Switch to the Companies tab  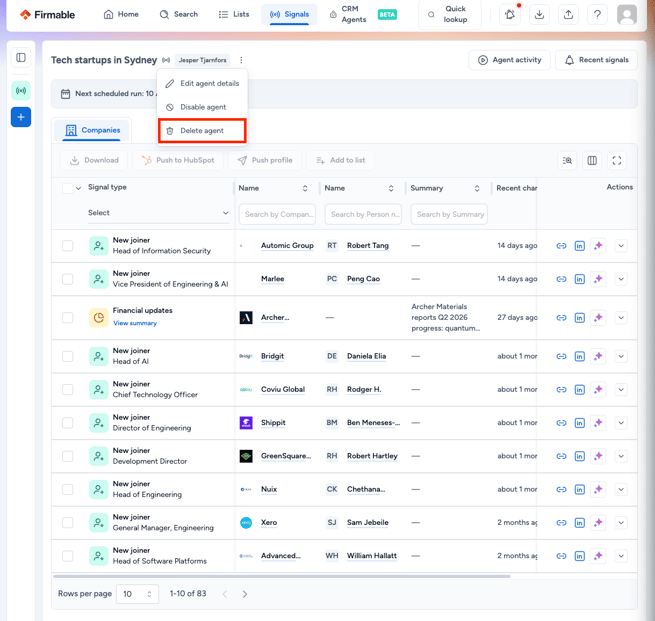click(x=92, y=130)
